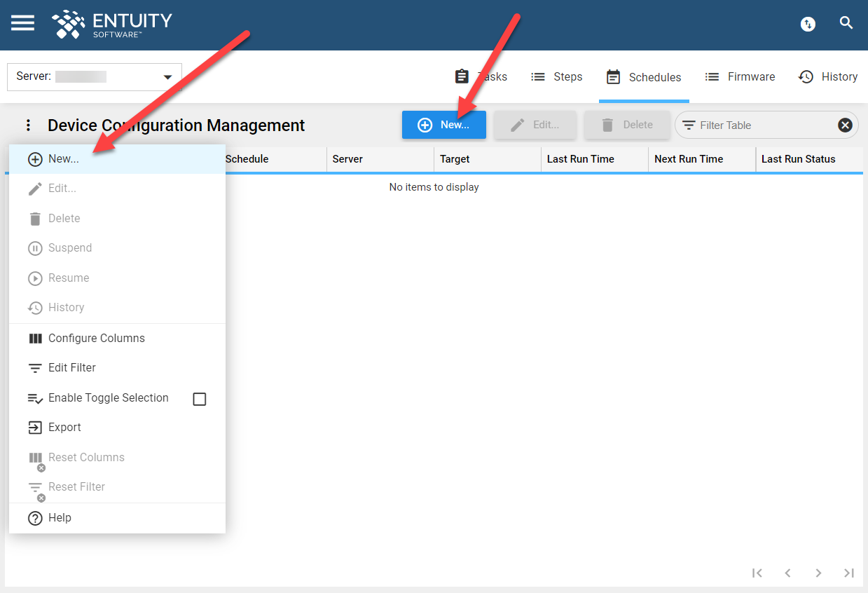Go to the previous page with the chevron
This screenshot has height=593, width=868.
coord(787,573)
